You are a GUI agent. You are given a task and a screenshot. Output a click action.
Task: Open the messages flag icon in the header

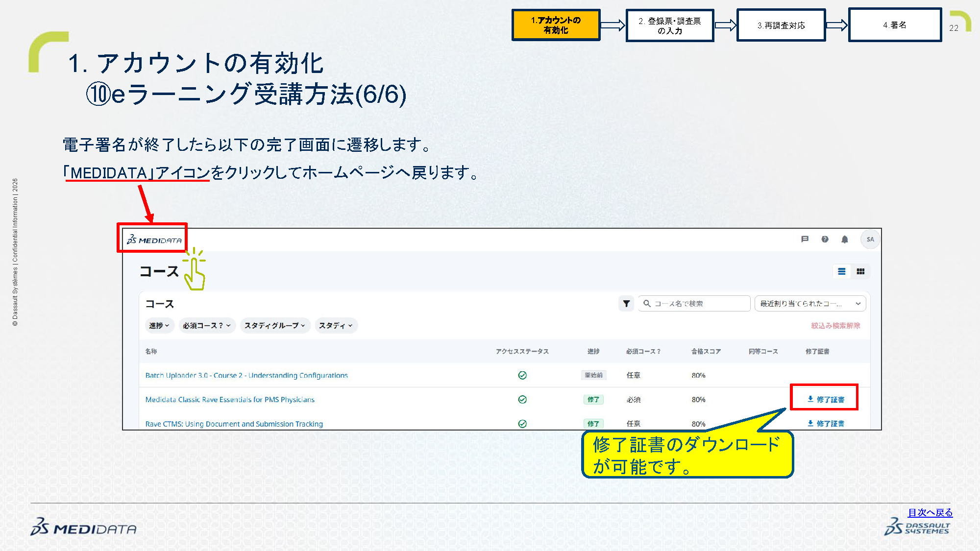coord(805,239)
